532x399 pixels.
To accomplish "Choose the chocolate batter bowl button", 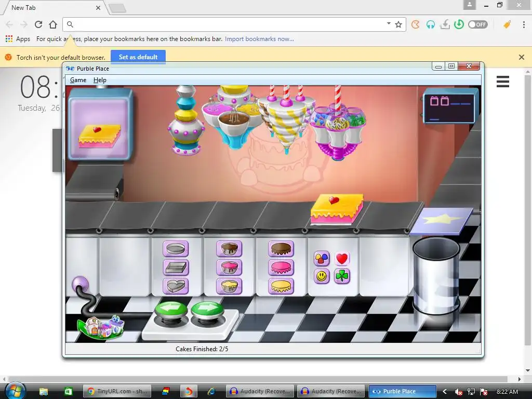I will click(x=229, y=249).
